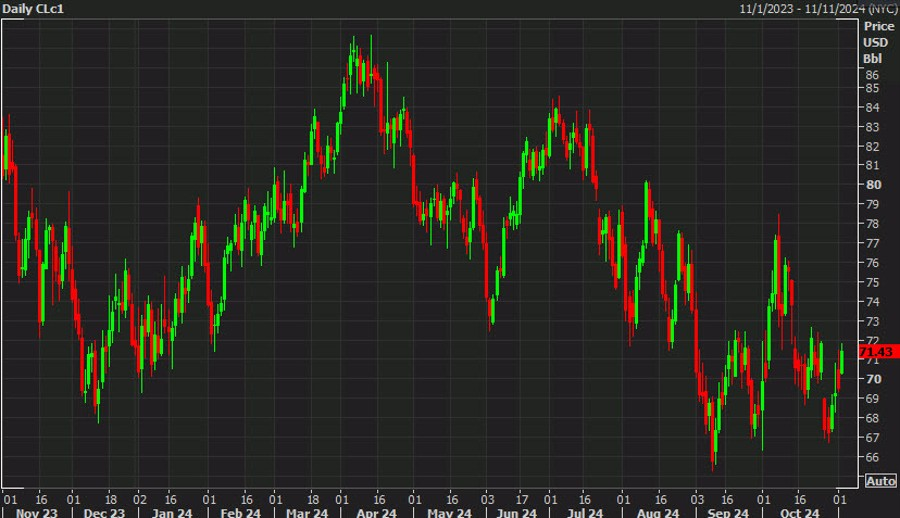Click the Jul 24 month label
The image size is (900, 518).
coord(585,512)
